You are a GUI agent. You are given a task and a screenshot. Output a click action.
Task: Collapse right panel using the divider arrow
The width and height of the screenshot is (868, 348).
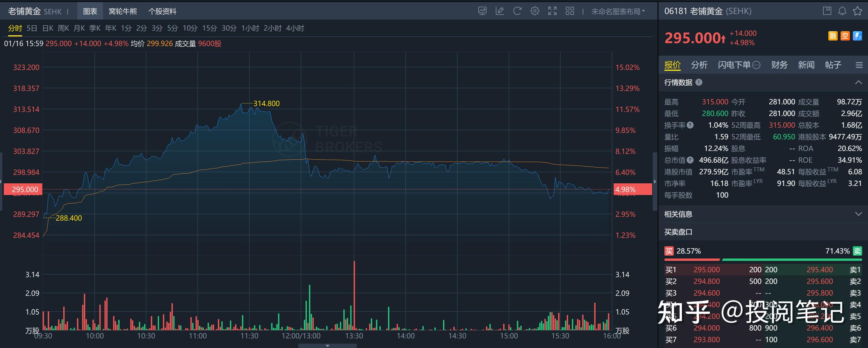pos(655,182)
